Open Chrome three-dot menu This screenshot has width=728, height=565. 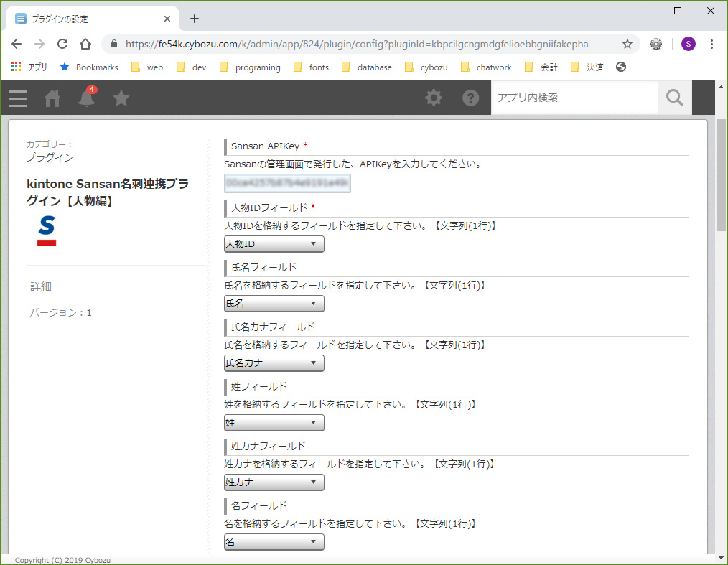(x=711, y=44)
